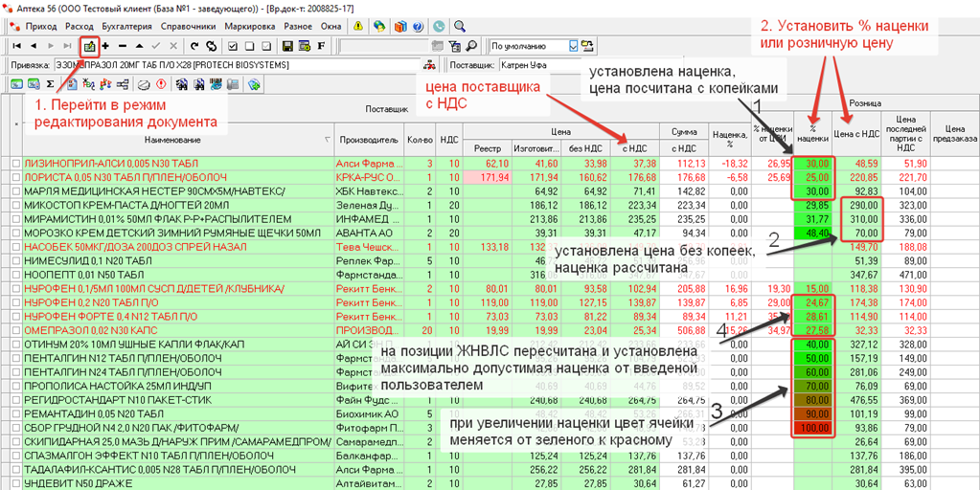
Task: Tick checkbox for РЕМАНТАДИН 0,05 row
Action: (15, 413)
